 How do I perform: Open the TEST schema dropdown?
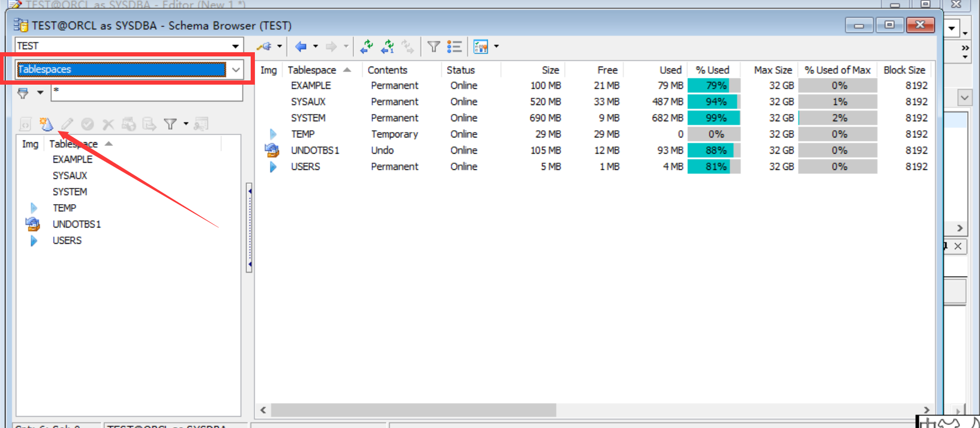point(236,46)
